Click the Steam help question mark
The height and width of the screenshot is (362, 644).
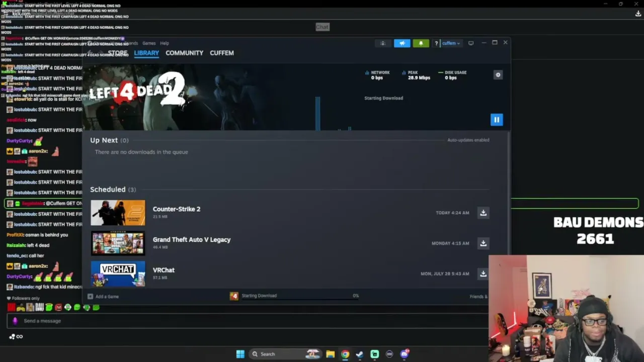coord(436,43)
